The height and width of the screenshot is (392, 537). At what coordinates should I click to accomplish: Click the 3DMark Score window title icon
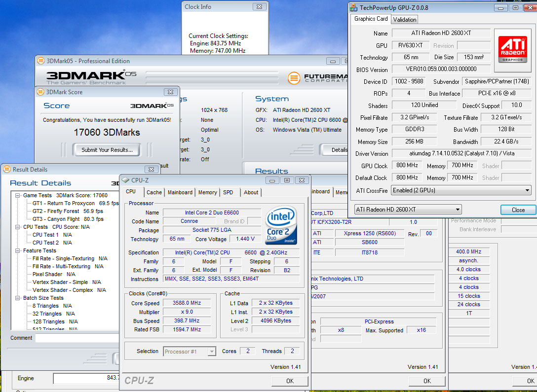tap(40, 92)
